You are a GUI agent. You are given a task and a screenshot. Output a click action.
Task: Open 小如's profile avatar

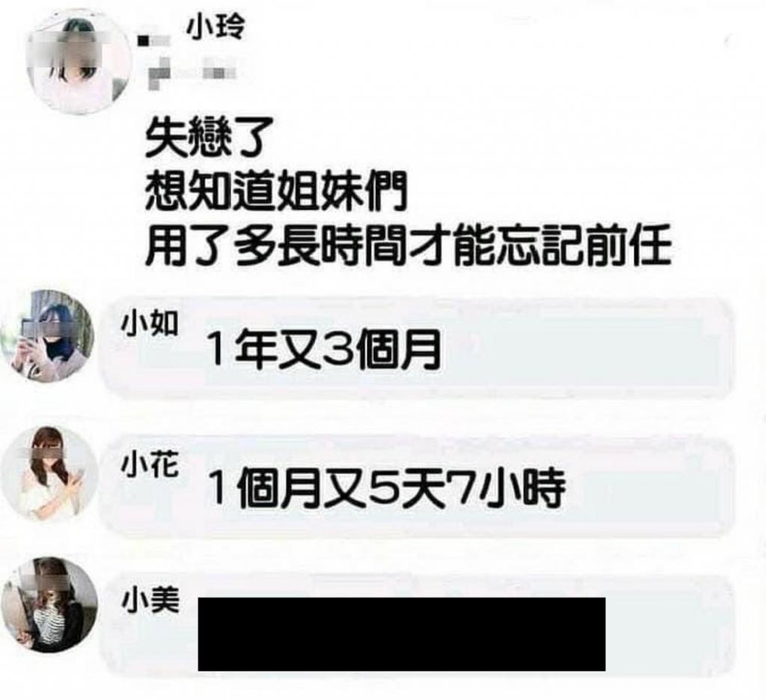[47, 336]
